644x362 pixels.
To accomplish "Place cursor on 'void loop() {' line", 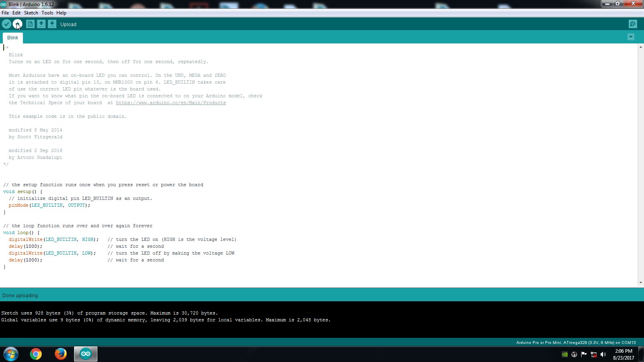I will [x=21, y=233].
